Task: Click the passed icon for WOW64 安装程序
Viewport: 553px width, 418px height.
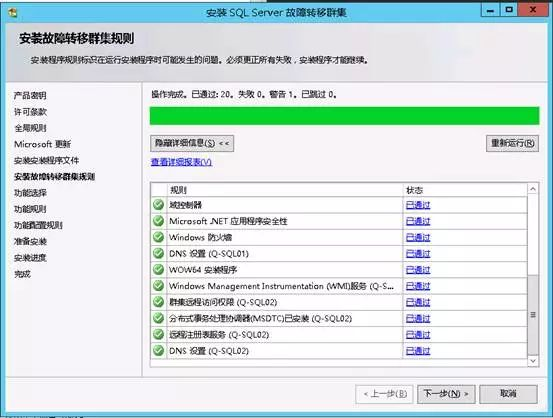Action: click(x=158, y=269)
